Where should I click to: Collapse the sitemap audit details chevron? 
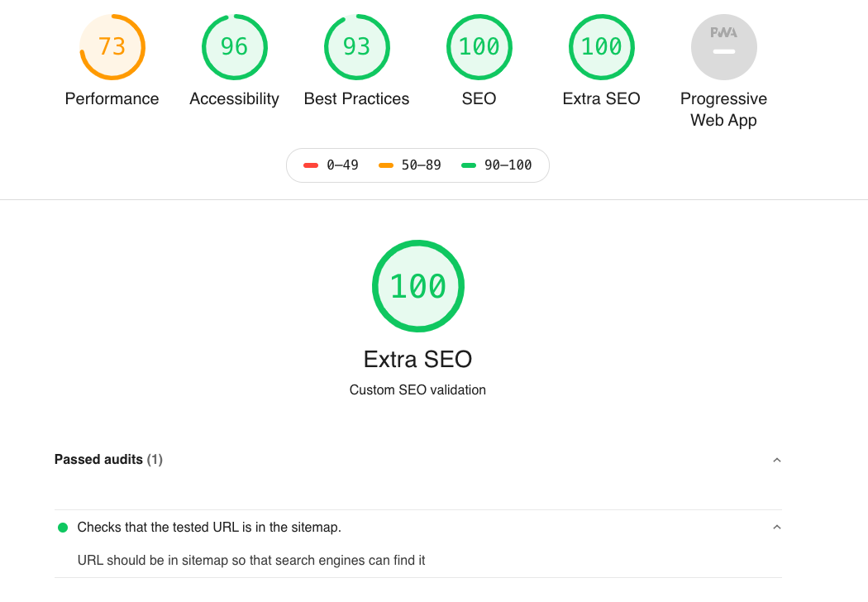coord(776,528)
